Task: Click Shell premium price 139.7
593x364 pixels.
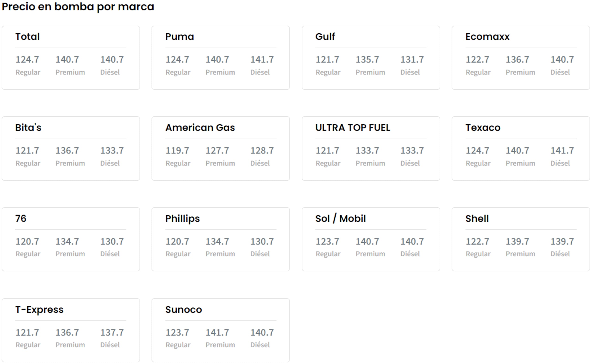Action: (x=517, y=242)
